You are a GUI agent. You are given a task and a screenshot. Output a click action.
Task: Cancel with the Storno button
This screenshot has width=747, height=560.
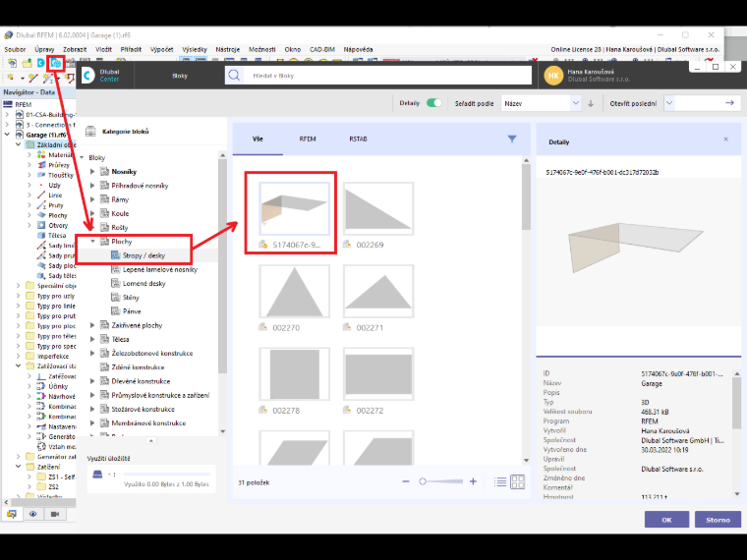718,520
